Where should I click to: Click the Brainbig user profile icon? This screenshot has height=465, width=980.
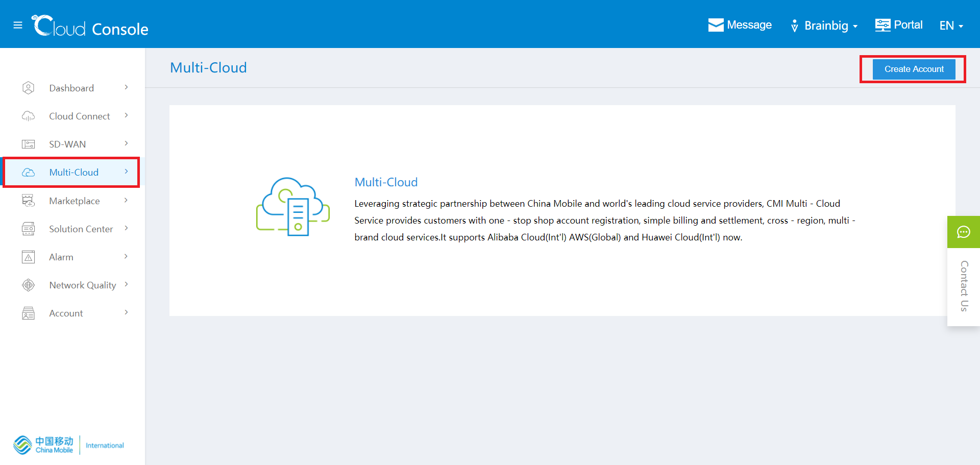point(794,26)
